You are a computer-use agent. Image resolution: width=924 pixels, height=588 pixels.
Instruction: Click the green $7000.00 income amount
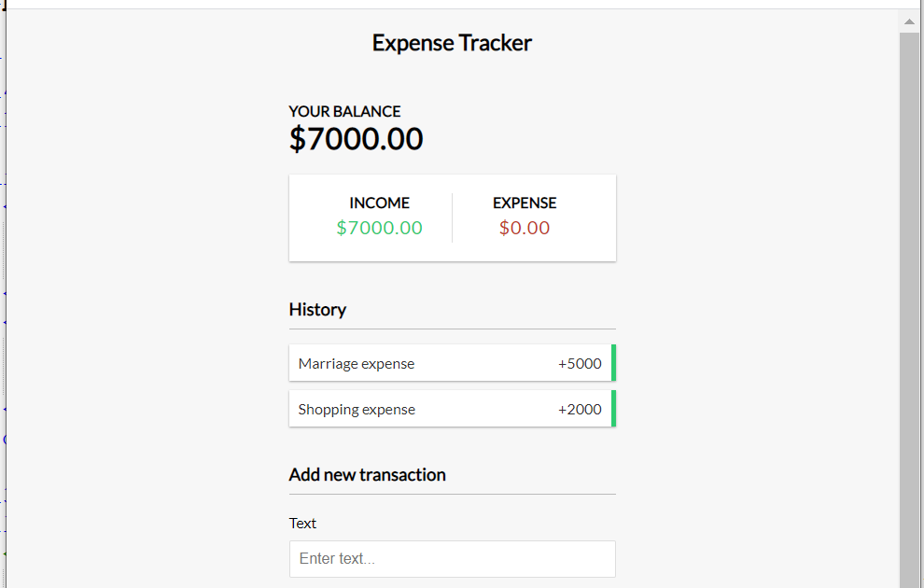pos(379,228)
